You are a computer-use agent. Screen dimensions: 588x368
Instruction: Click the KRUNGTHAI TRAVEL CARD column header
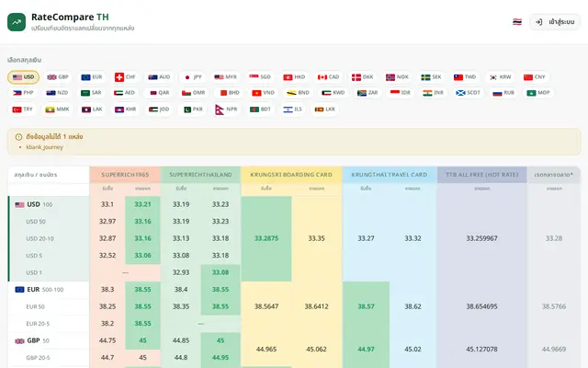coord(390,175)
